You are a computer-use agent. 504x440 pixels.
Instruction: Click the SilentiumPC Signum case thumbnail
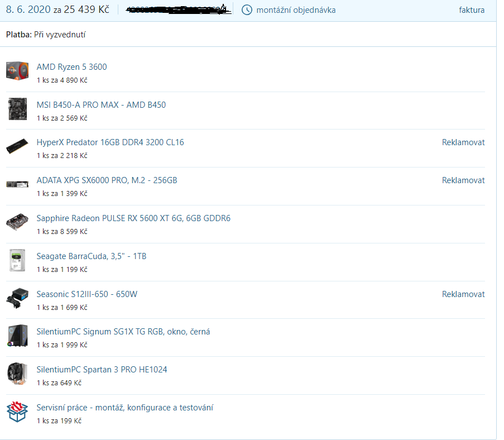click(17, 336)
